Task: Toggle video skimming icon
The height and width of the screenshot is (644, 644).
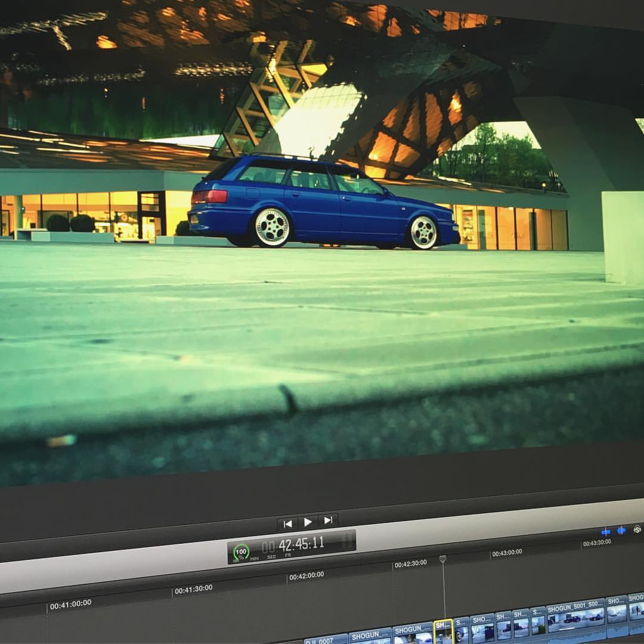Action: [x=606, y=532]
